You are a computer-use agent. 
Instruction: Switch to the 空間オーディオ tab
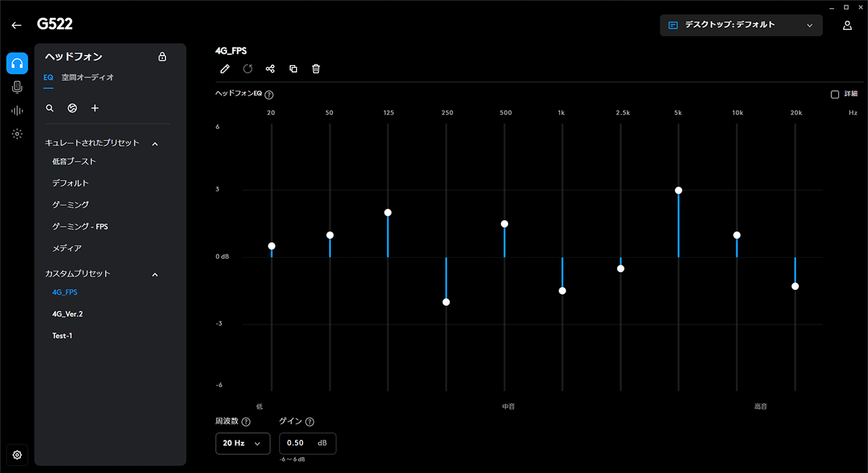[x=87, y=77]
